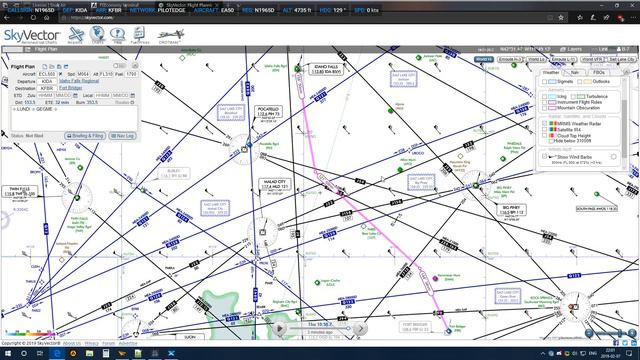Open the SkyVector Airports icon
Screen dimensions: 640x360
(x=76, y=36)
